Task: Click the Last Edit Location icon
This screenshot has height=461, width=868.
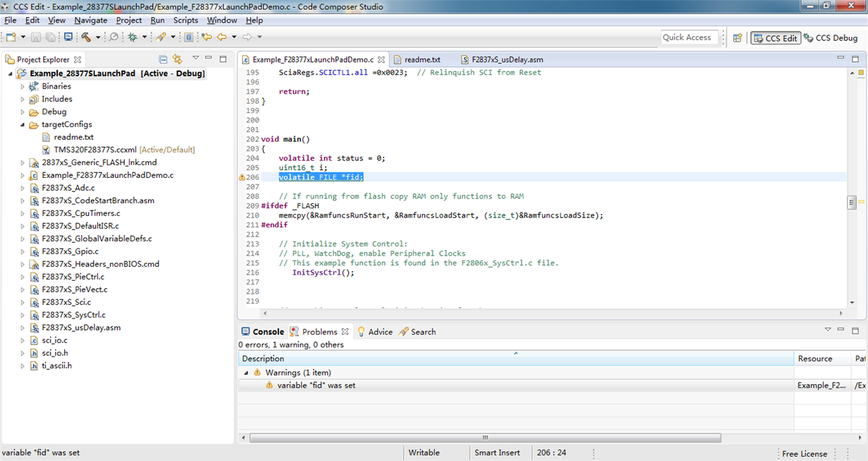Action: click(x=206, y=37)
